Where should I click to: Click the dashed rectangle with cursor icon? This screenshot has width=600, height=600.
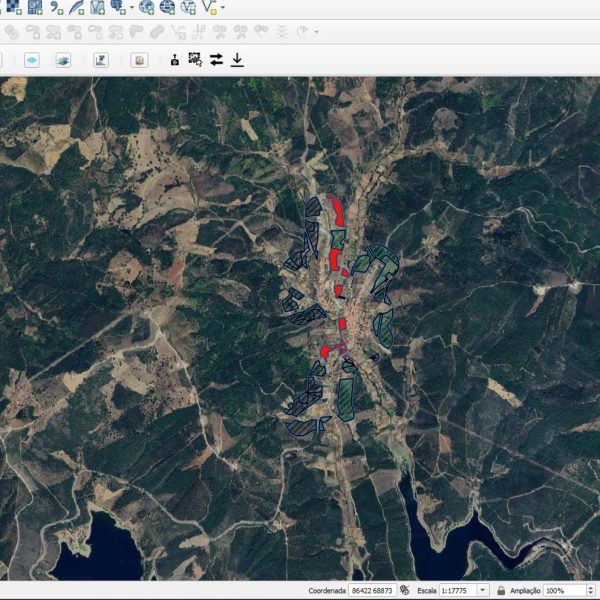195,60
